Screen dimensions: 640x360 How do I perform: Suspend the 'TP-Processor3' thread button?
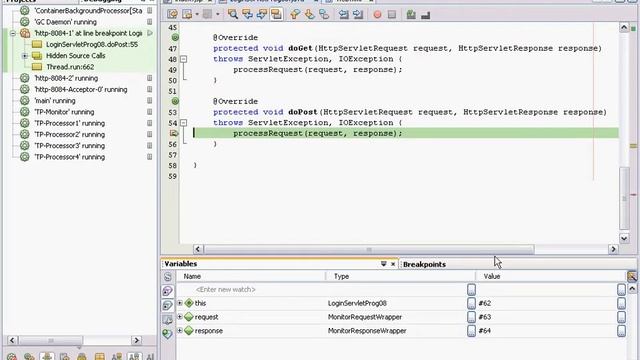point(150,145)
